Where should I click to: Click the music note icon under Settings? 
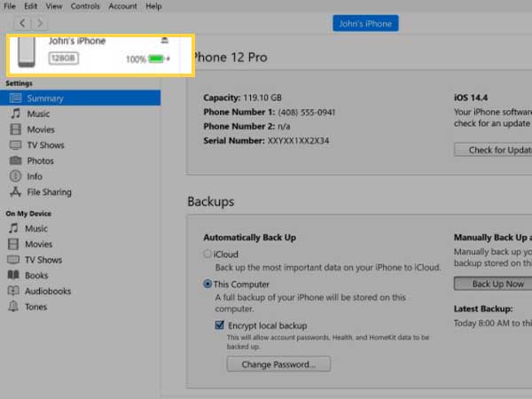[x=16, y=113]
